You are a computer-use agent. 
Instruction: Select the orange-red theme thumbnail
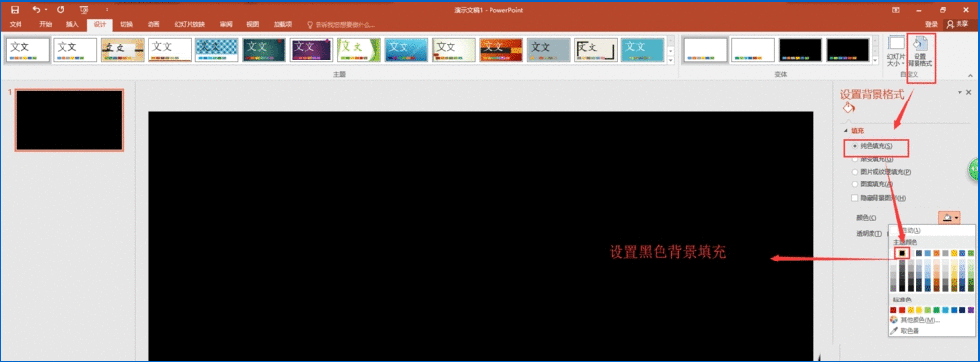pos(500,50)
